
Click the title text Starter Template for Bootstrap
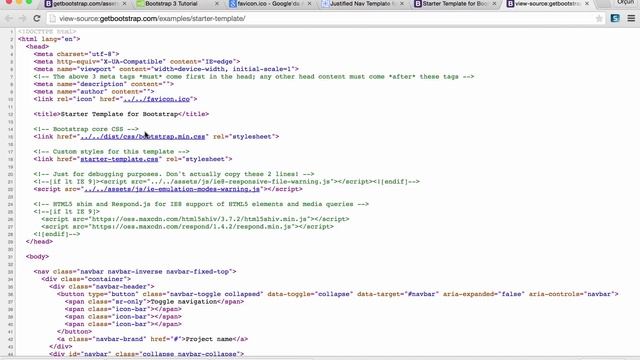119,114
